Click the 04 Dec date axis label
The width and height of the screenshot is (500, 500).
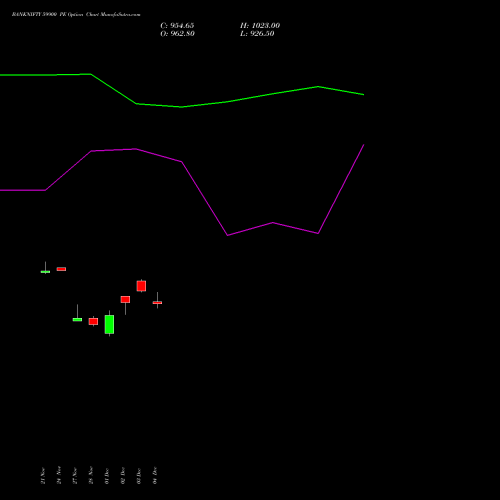(x=155, y=475)
